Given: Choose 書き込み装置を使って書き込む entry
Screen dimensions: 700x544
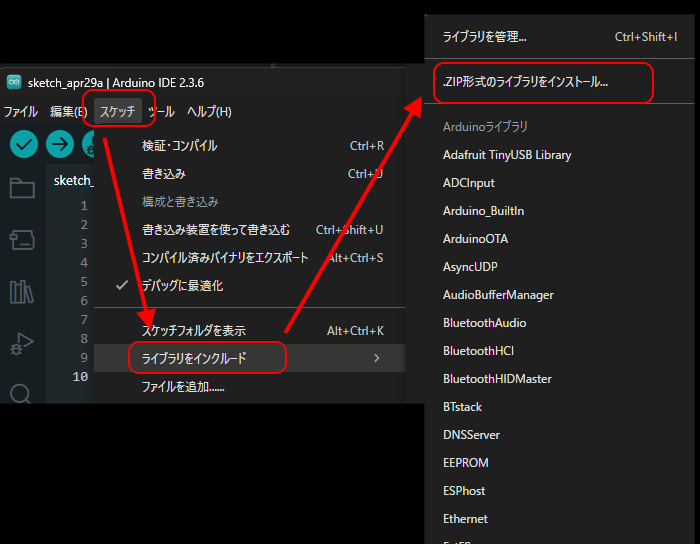Looking at the screenshot, I should pyautogui.click(x=250, y=230).
